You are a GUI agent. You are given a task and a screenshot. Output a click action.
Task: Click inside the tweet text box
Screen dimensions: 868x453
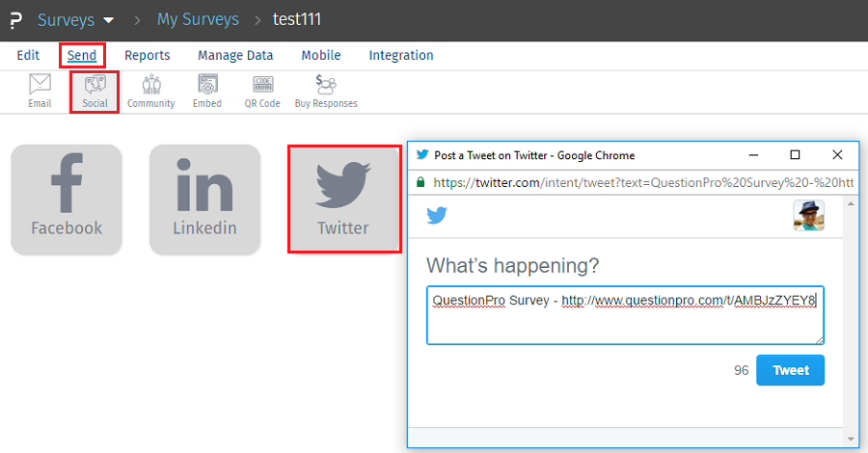click(625, 315)
